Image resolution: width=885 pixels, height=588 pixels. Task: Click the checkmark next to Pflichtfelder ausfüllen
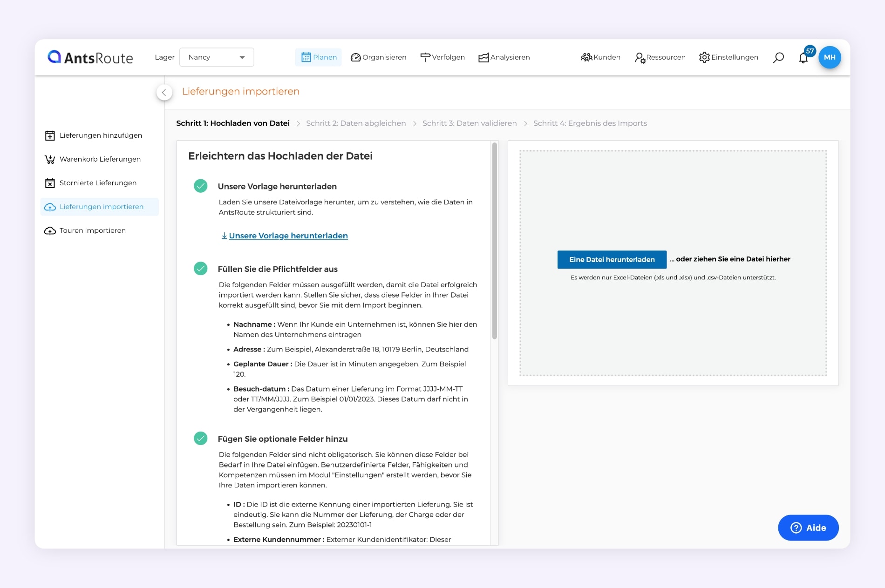tap(201, 268)
